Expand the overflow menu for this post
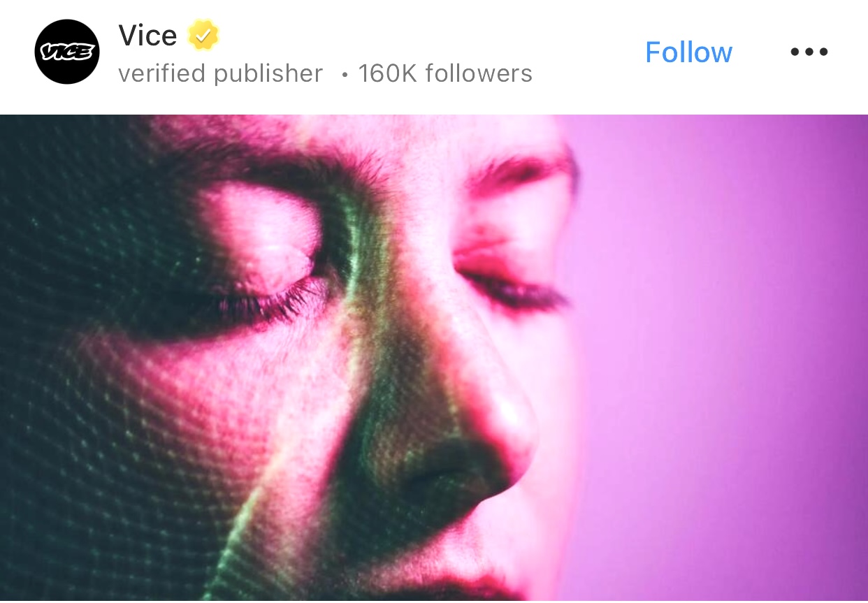The height and width of the screenshot is (603, 868). 809,52
